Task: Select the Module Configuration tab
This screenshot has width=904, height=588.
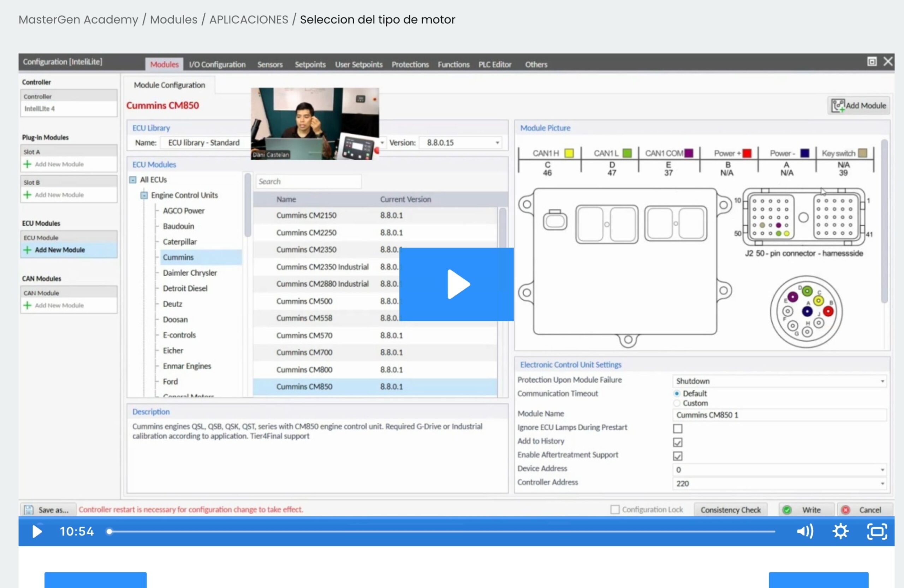Action: tap(169, 85)
